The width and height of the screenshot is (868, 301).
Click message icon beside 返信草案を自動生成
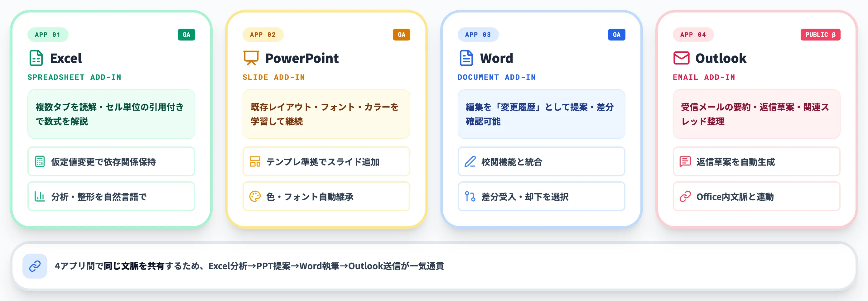pyautogui.click(x=685, y=162)
